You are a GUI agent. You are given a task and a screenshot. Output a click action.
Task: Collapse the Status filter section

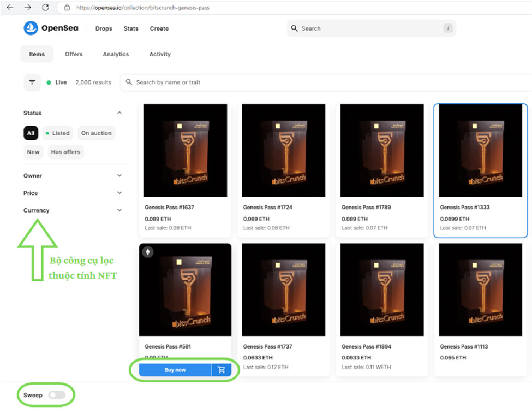(x=119, y=113)
